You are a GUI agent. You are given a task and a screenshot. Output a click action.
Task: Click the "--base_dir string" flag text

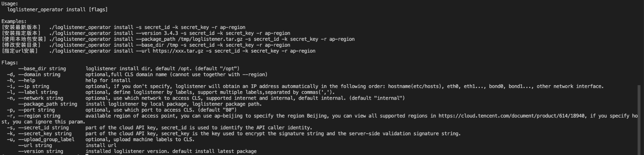tap(42, 69)
